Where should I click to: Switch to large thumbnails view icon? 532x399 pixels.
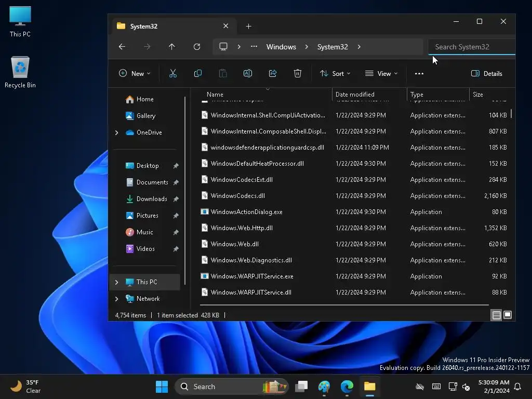[x=508, y=315]
